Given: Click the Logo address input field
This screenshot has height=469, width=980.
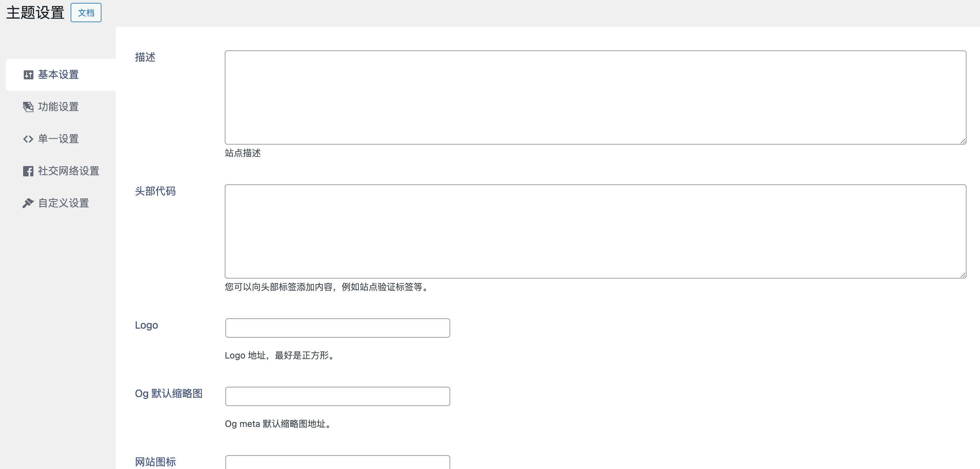Looking at the screenshot, I should [337, 327].
